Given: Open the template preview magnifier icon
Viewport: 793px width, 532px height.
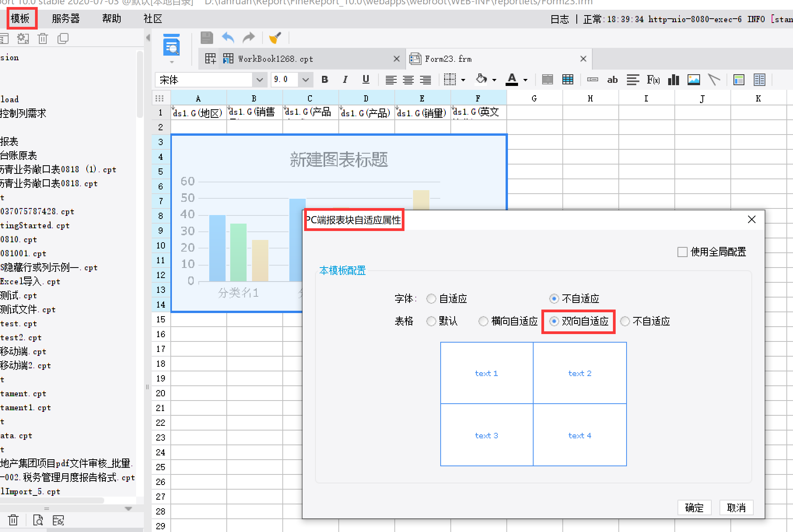Looking at the screenshot, I should click(172, 45).
